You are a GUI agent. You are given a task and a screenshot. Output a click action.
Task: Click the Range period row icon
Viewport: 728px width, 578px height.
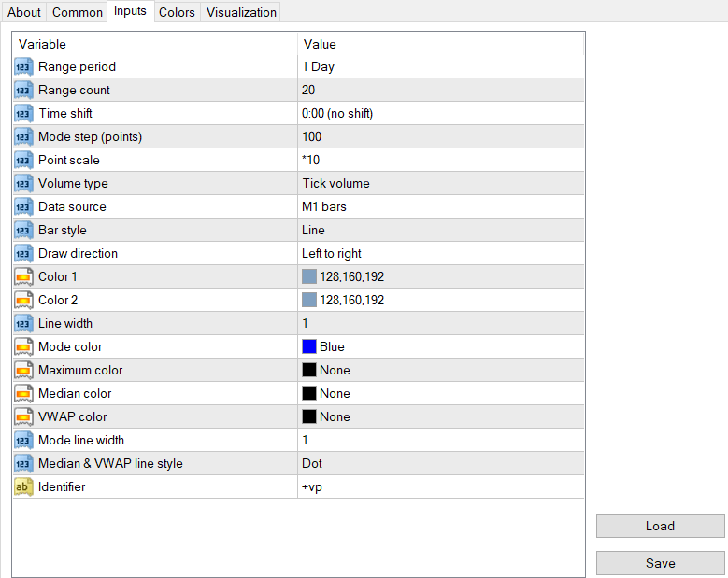pos(23,67)
